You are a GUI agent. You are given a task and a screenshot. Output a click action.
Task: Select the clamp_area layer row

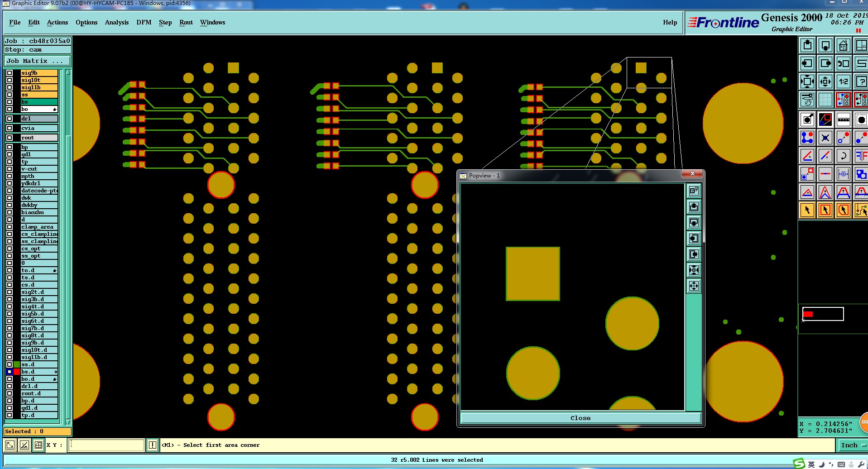point(39,227)
